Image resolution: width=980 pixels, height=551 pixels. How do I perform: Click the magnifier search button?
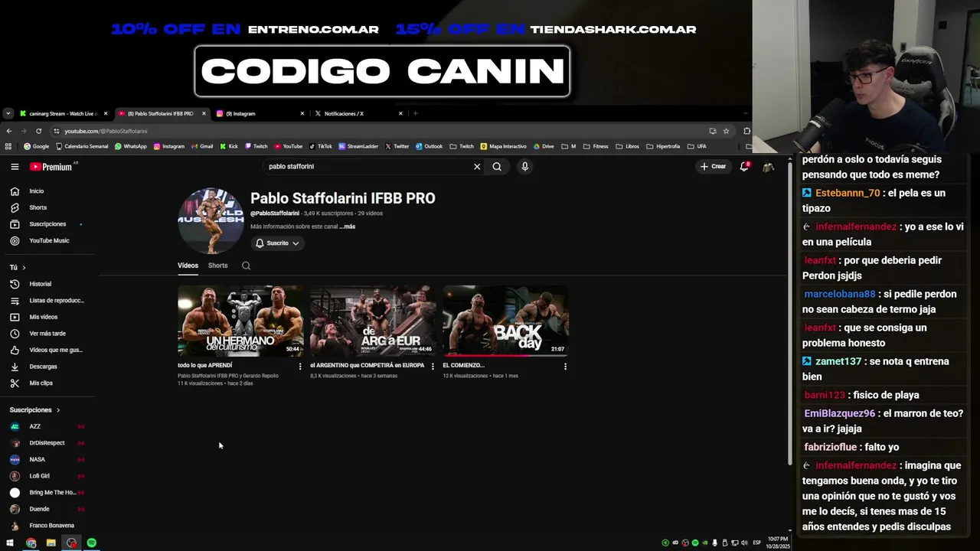[x=497, y=166]
